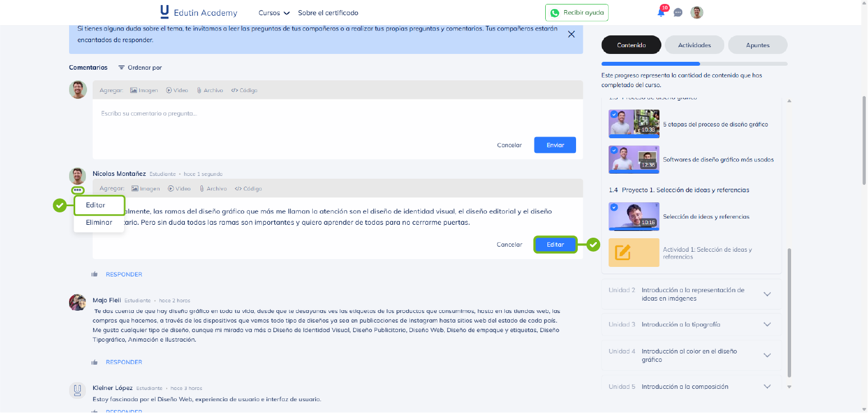Add an Imagen to the new comment

click(144, 90)
